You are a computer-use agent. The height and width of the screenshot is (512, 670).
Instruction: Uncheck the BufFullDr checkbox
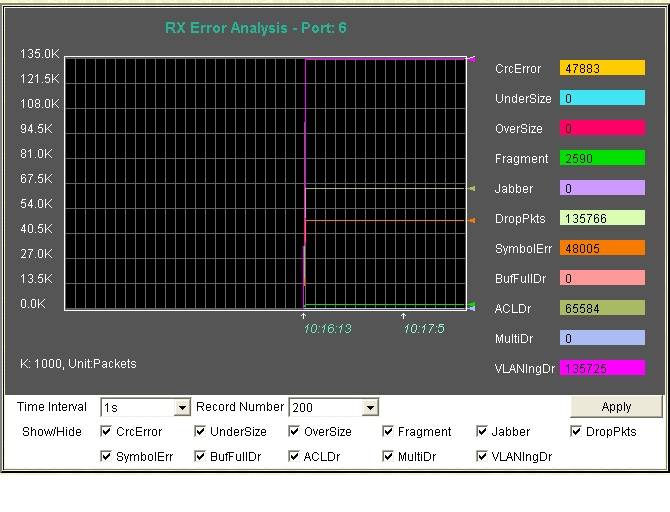coord(200,457)
